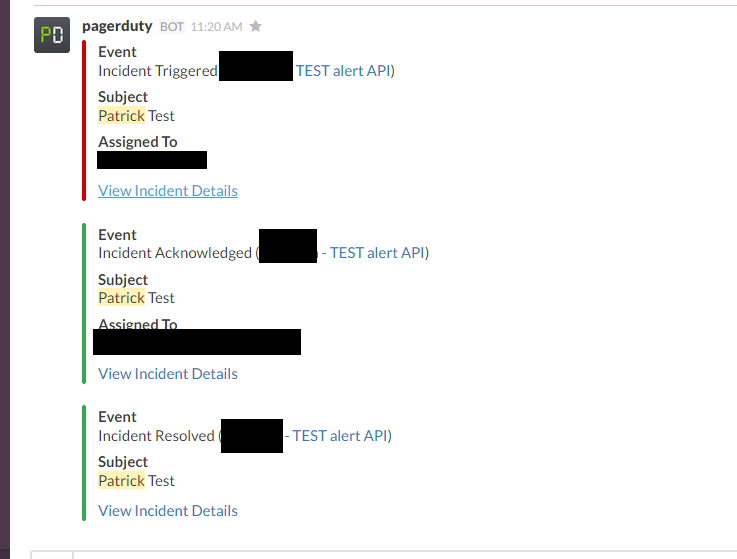Image resolution: width=737 pixels, height=559 pixels.
Task: Click the BOT badge beside pagerduty
Action: 172,26
